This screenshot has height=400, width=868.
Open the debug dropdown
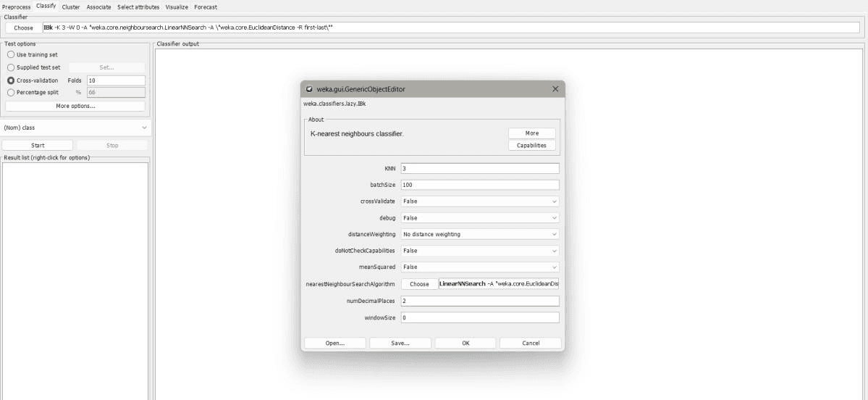click(x=479, y=217)
